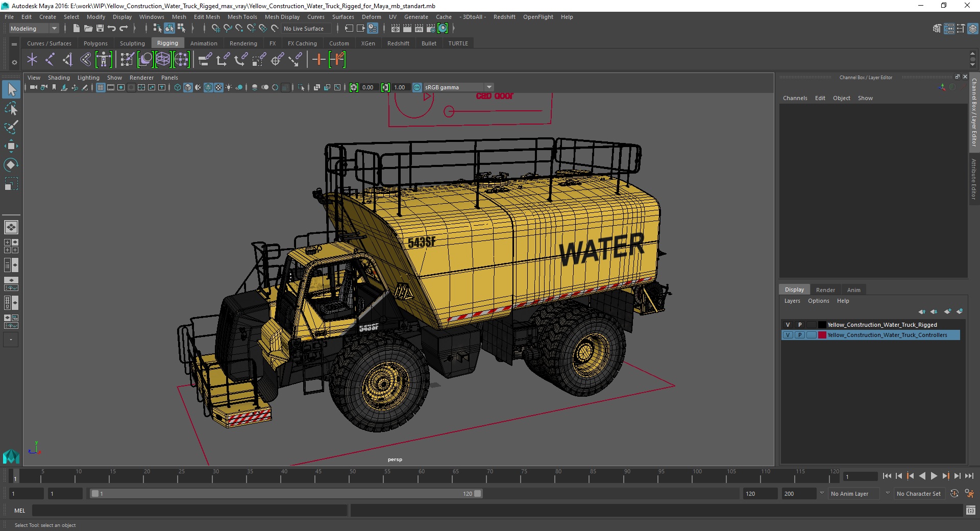Undo the last action with the arrow icon

pyautogui.click(x=112, y=29)
